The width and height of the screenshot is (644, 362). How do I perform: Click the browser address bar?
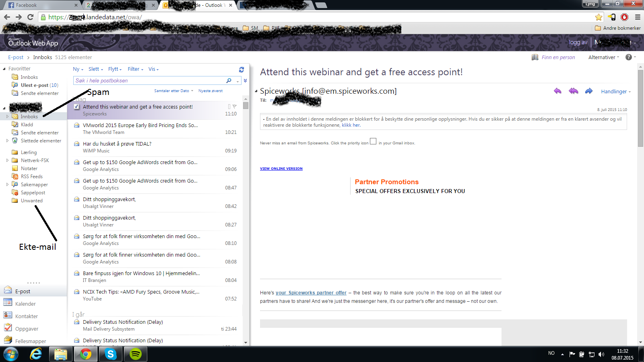[318, 17]
